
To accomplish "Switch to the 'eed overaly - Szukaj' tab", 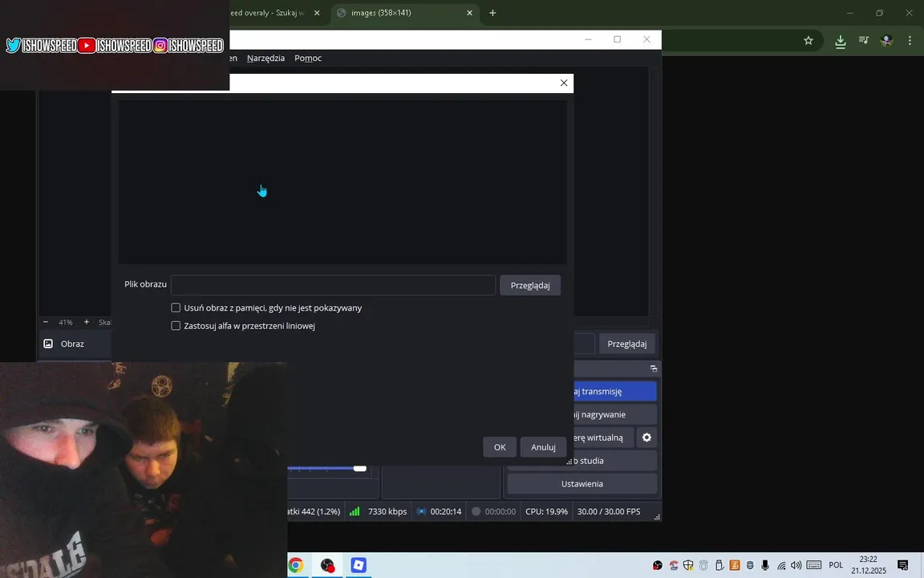I will pos(266,13).
